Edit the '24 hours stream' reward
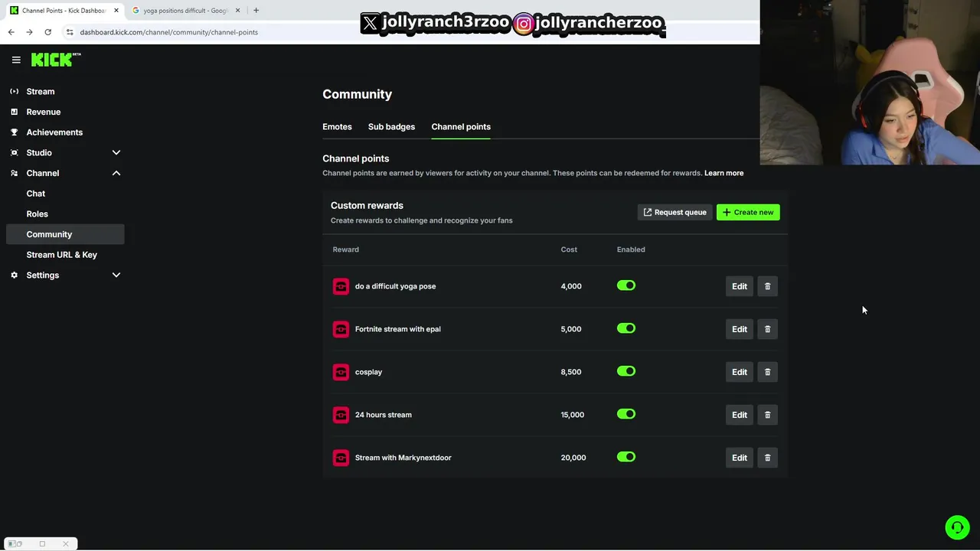This screenshot has width=980, height=551. [740, 415]
